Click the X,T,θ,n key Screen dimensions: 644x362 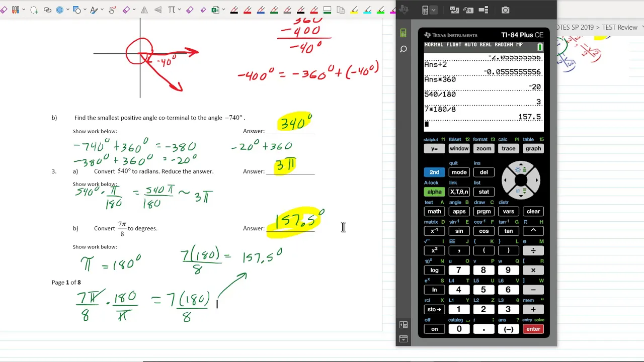[x=459, y=192]
